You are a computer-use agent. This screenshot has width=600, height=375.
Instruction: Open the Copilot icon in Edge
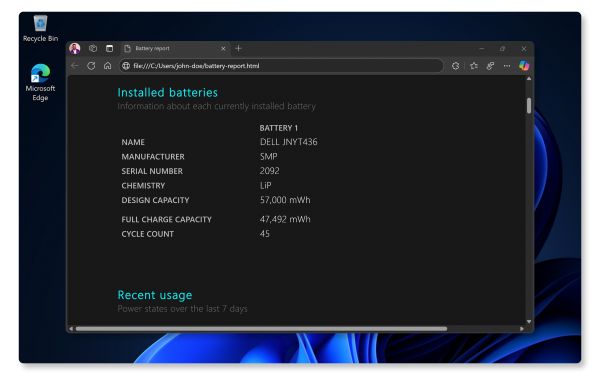click(524, 66)
